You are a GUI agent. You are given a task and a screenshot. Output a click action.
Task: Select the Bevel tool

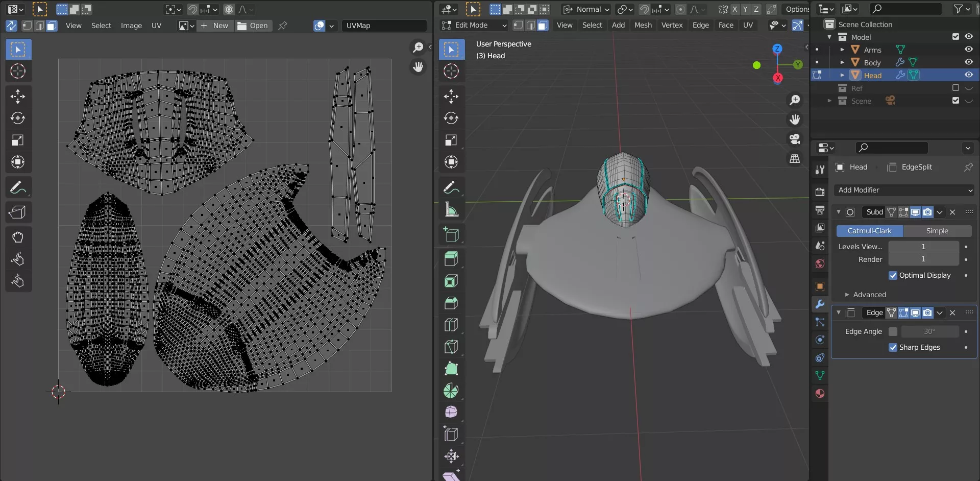click(x=451, y=303)
